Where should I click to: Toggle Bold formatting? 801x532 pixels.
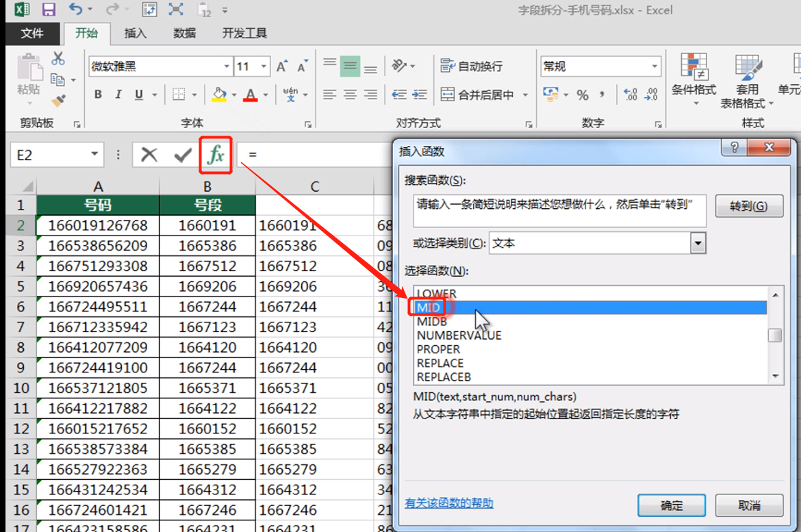click(x=98, y=94)
